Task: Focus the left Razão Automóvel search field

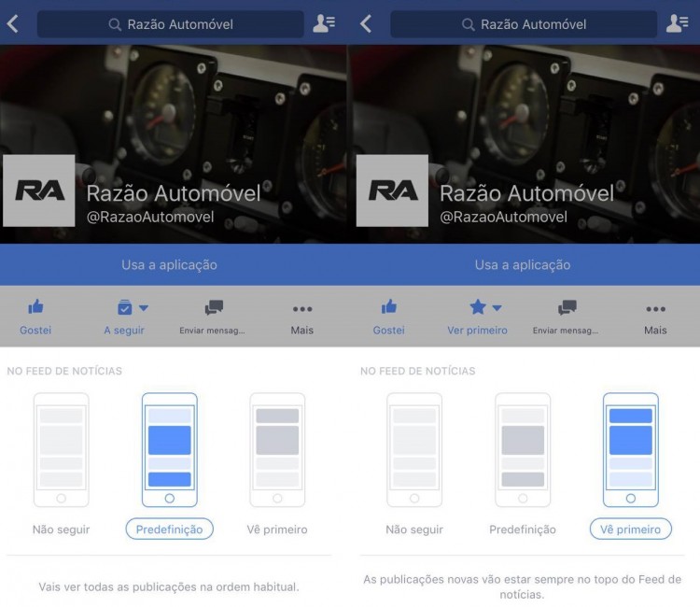Action: point(171,24)
